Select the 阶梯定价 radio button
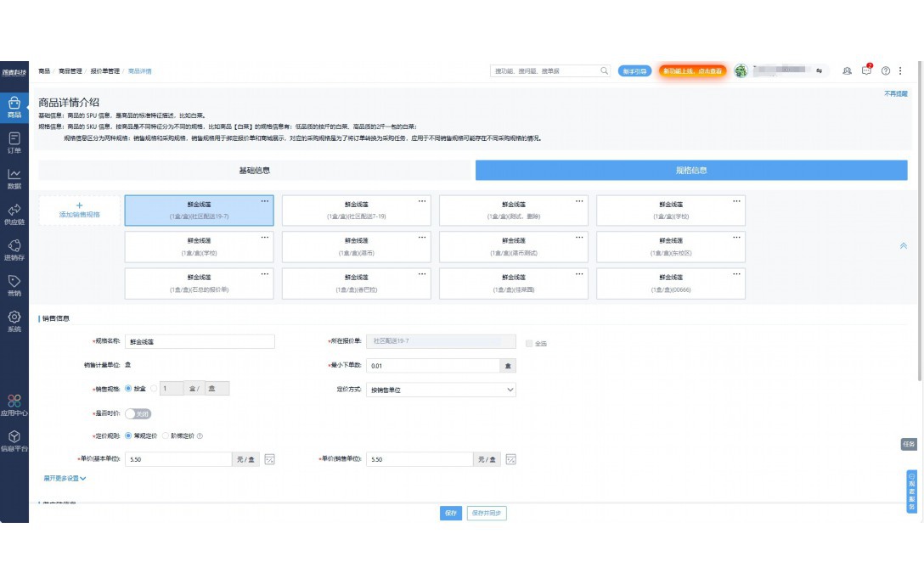 tap(166, 435)
